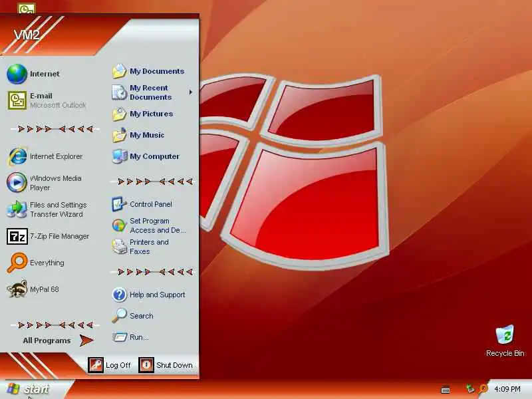Image resolution: width=532 pixels, height=399 pixels.
Task: Open the 7-Zip File Manager icon
Action: [17, 237]
